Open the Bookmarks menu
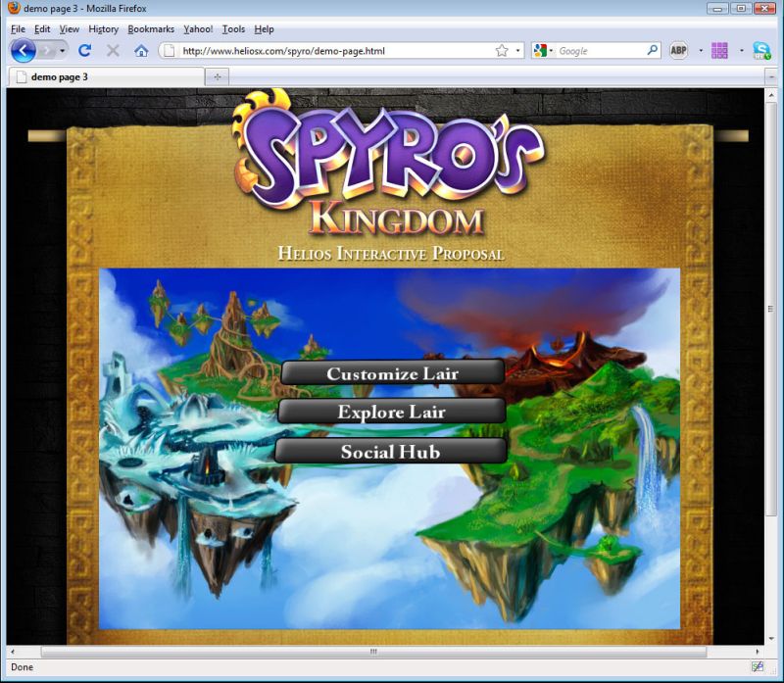This screenshot has height=683, width=784. (151, 29)
